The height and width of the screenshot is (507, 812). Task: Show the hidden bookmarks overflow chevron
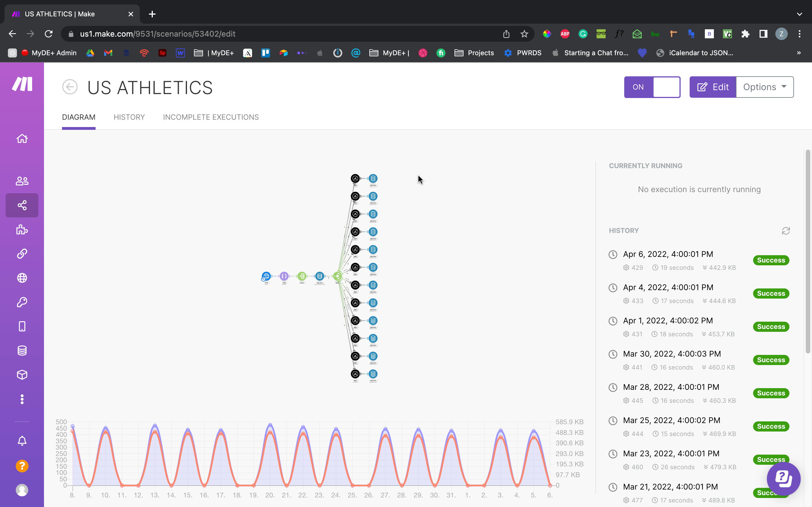coord(798,53)
